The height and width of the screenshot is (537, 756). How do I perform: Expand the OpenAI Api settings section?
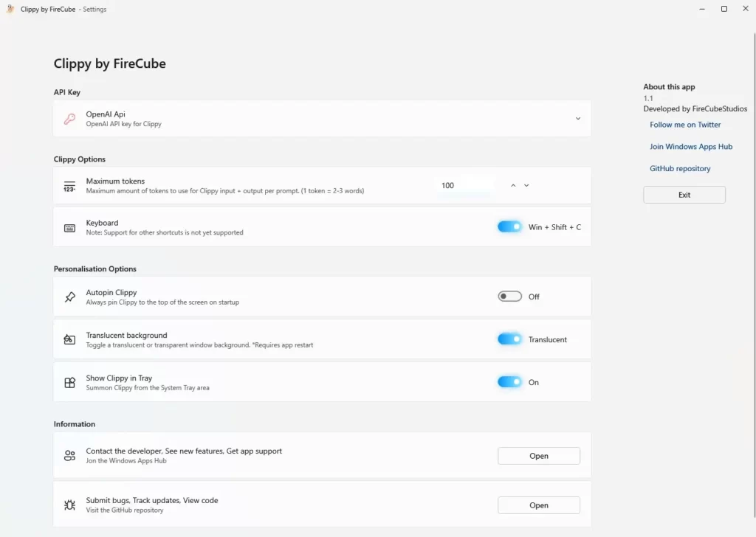tap(578, 118)
